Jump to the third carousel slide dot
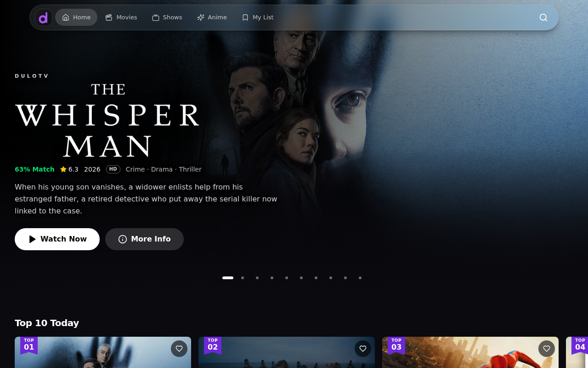 pyautogui.click(x=257, y=278)
